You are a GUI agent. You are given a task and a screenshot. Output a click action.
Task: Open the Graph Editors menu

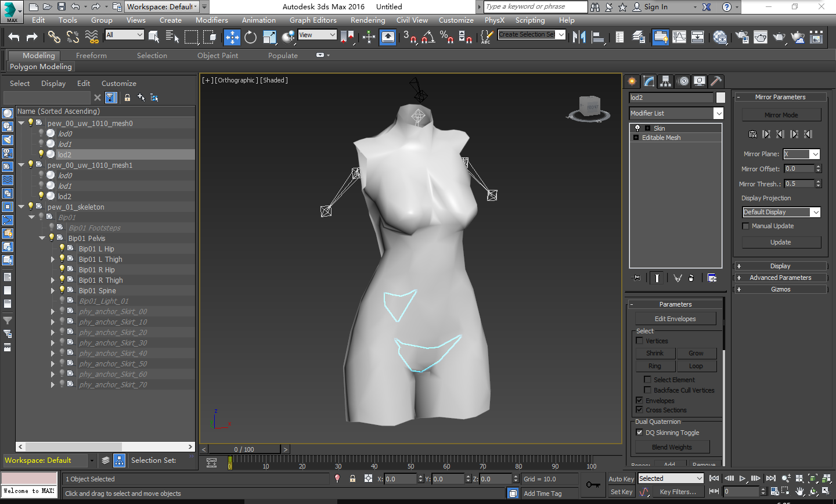coord(313,20)
